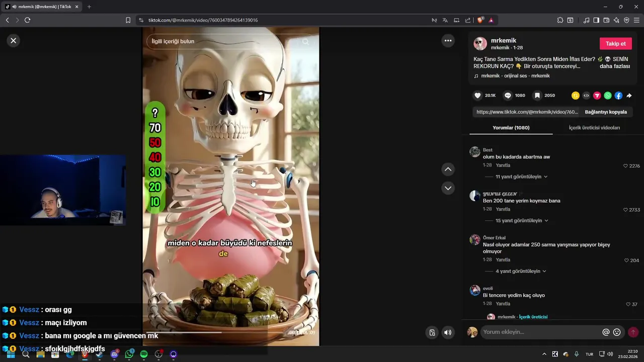Open Spotify from the taskbar
The height and width of the screenshot is (362, 644).
click(x=144, y=354)
